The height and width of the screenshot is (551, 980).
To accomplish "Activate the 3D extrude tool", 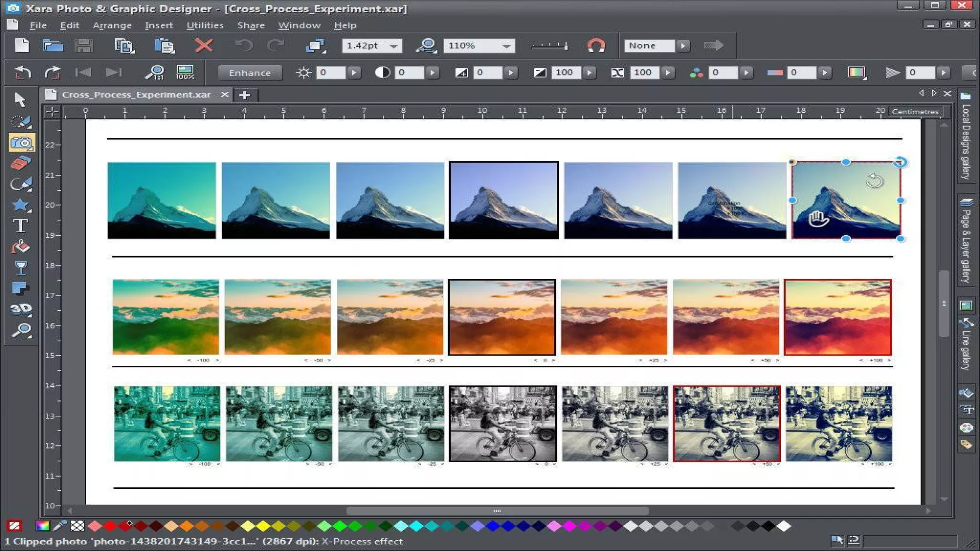I will point(20,309).
